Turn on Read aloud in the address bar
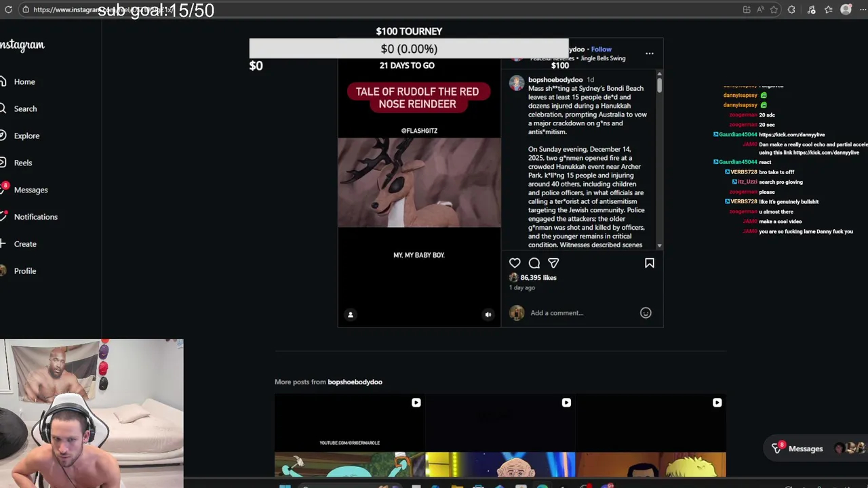Screen dimensions: 868x488 coord(760,9)
